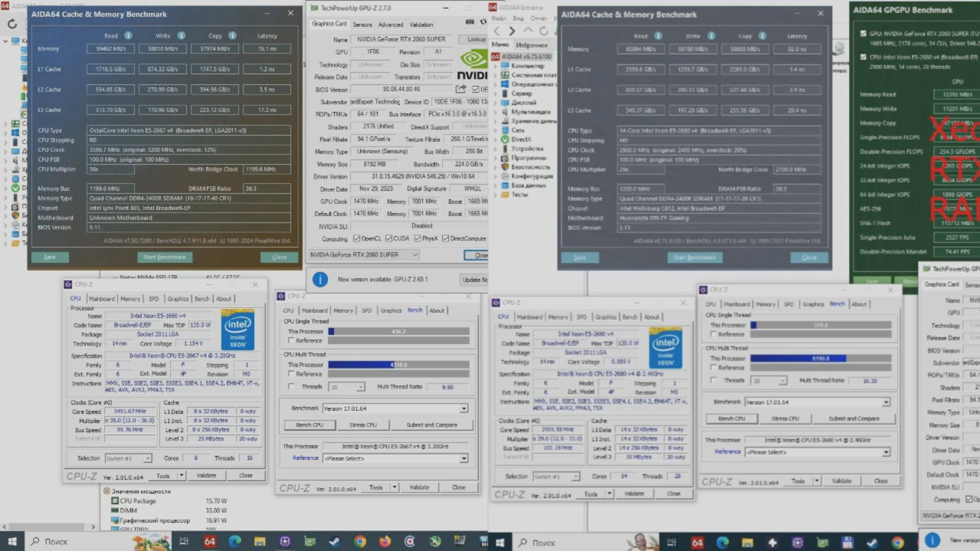Check Reference under CPU Single Thread bench
Image resolution: width=980 pixels, height=551 pixels.
point(290,340)
